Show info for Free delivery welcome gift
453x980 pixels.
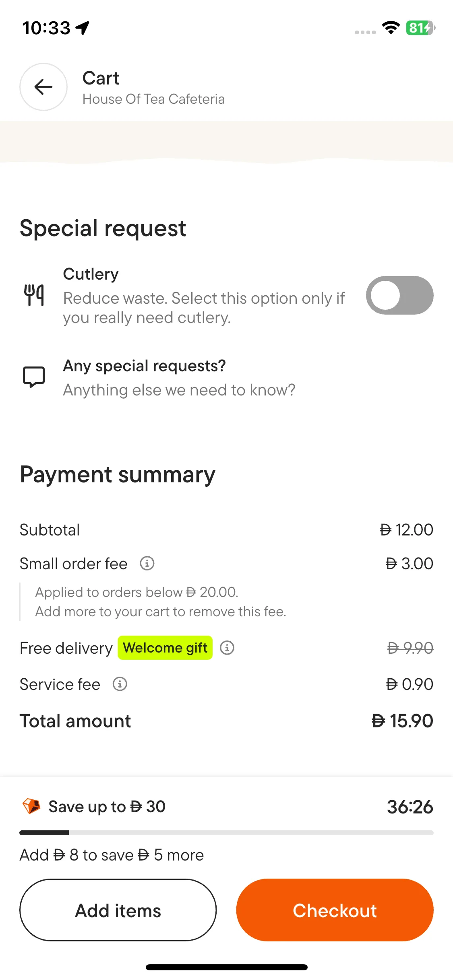(227, 648)
